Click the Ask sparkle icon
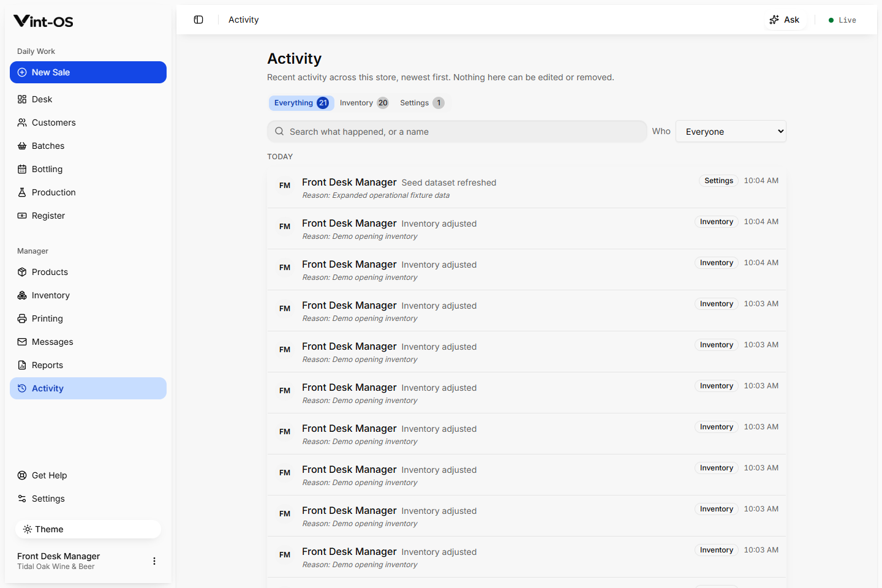The width and height of the screenshot is (882, 588). click(x=774, y=20)
